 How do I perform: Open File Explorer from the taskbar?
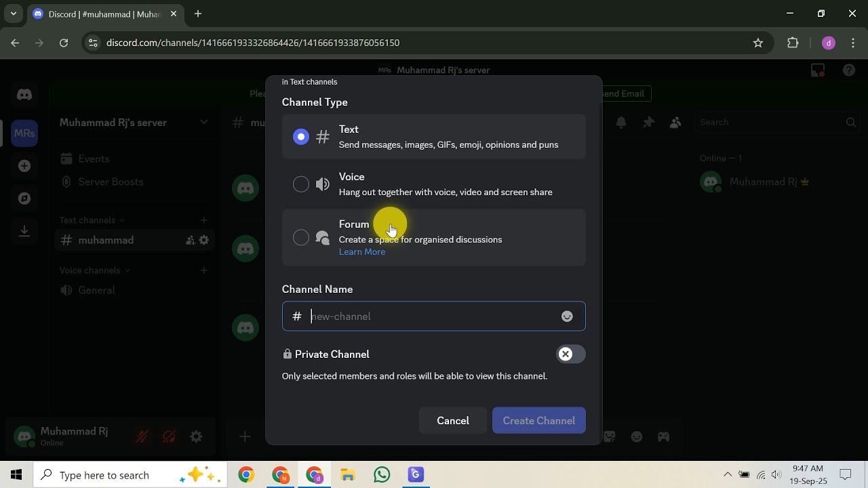point(348,475)
